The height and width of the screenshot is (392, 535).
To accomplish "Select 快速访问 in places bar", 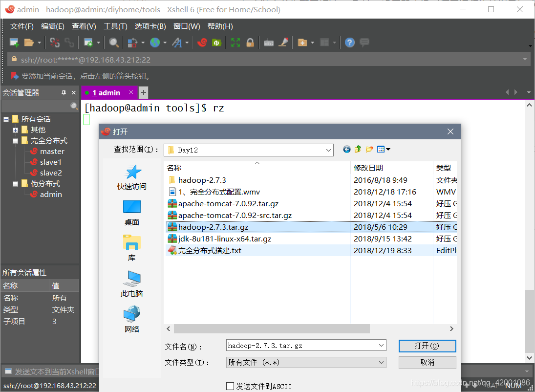I will [132, 177].
